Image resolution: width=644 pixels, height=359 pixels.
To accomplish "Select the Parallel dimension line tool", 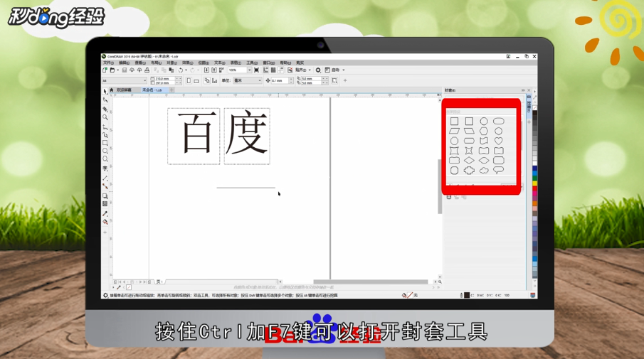I will point(105,178).
